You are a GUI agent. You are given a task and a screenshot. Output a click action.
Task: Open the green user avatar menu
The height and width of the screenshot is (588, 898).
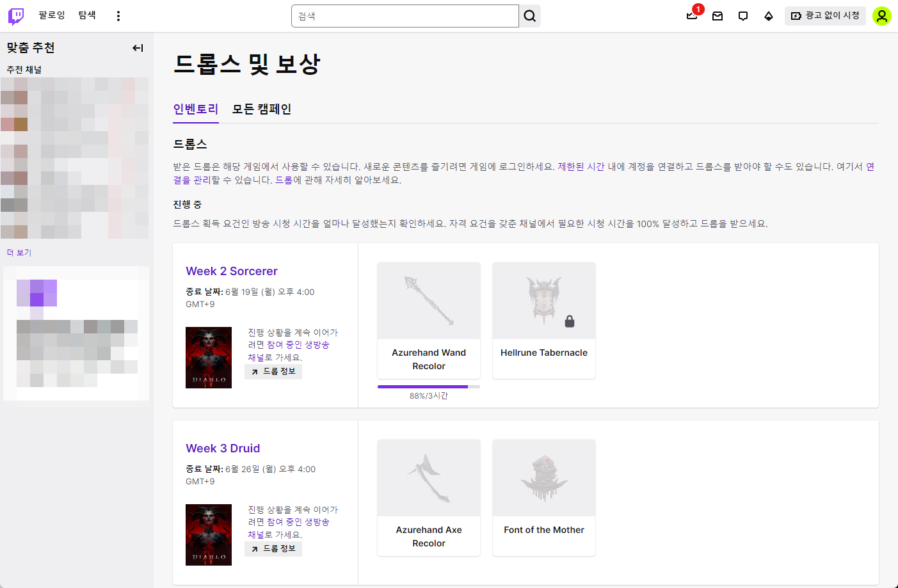[x=882, y=16]
